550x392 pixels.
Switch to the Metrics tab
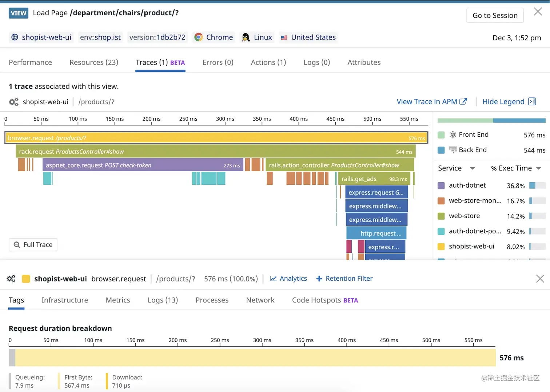pyautogui.click(x=118, y=300)
